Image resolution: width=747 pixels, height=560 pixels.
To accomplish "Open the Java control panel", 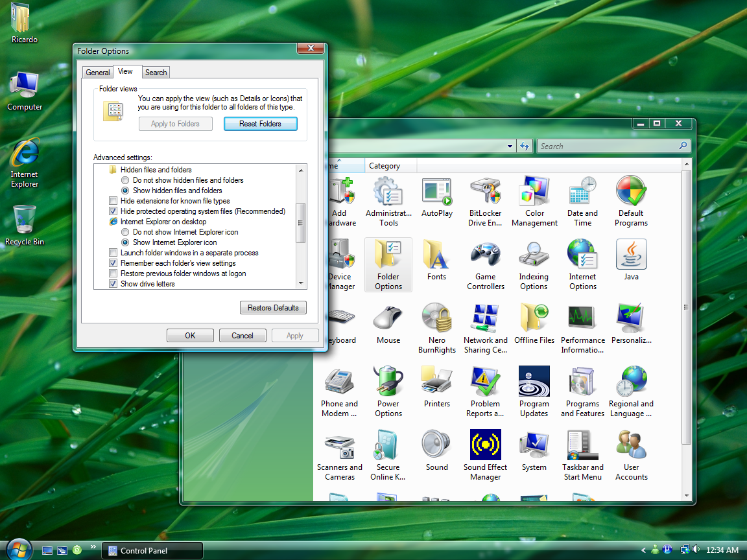I will [631, 254].
